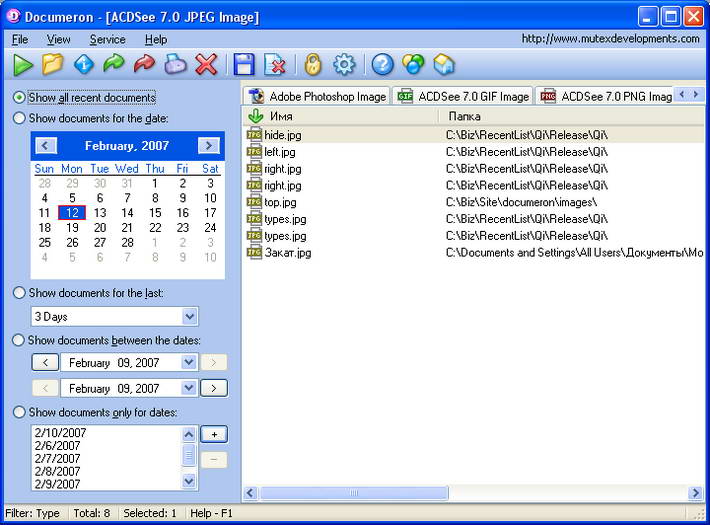
Task: Click the blue question mark help icon
Action: coord(383,64)
